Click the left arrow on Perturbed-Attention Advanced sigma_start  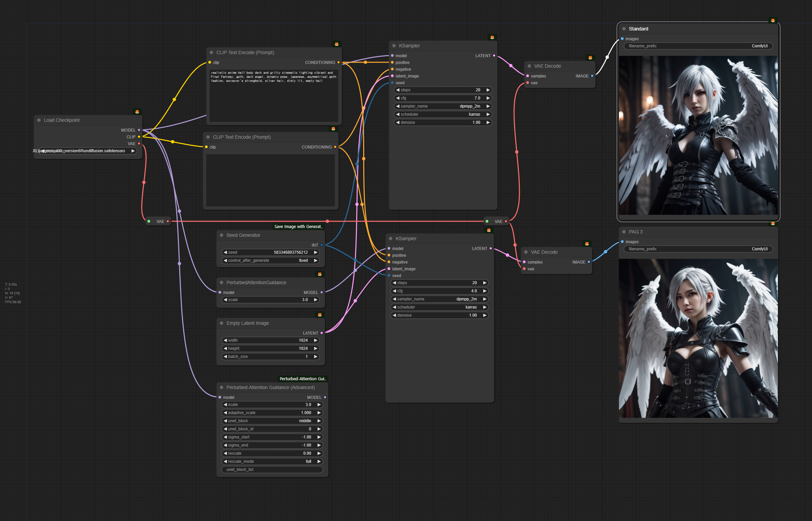pos(225,437)
